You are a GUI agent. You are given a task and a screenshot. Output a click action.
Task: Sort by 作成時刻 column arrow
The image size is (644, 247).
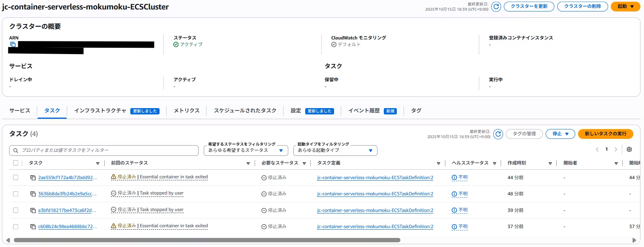[550, 163]
